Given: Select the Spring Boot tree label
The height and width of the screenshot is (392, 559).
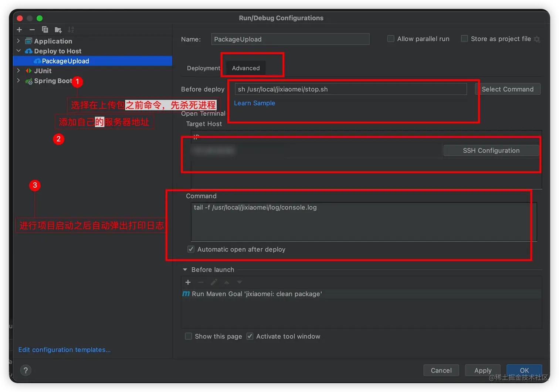Looking at the screenshot, I should (53, 81).
